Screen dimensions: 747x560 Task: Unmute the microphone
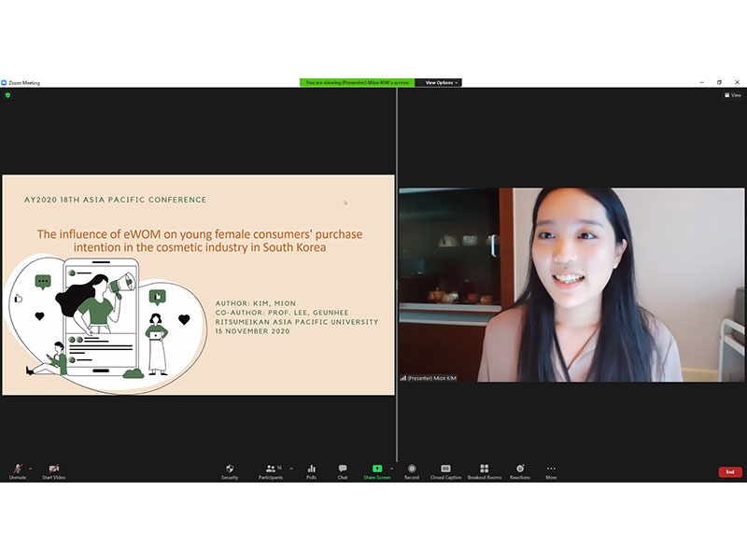17,469
